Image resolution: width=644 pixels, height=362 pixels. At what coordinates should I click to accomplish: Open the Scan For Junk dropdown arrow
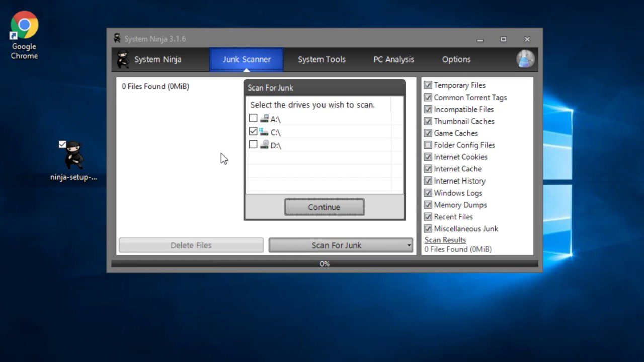click(x=409, y=245)
